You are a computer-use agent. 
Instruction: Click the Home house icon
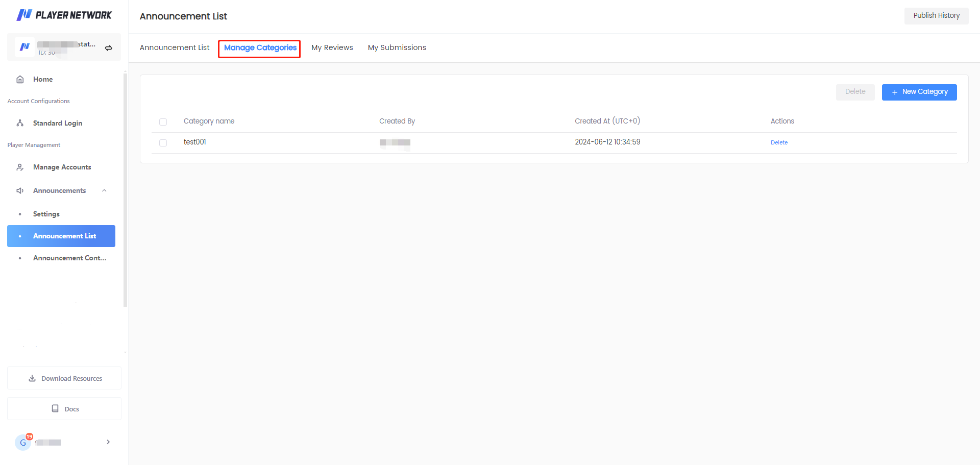(20, 80)
